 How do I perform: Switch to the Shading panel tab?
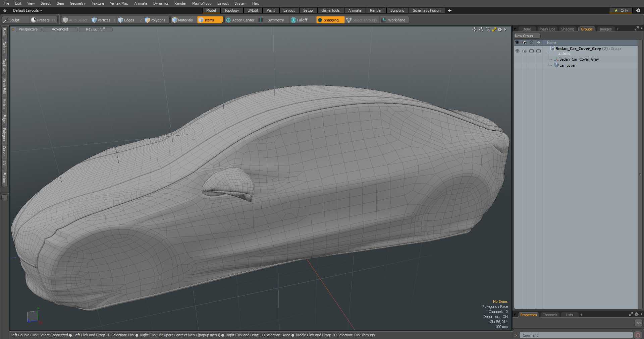click(568, 29)
